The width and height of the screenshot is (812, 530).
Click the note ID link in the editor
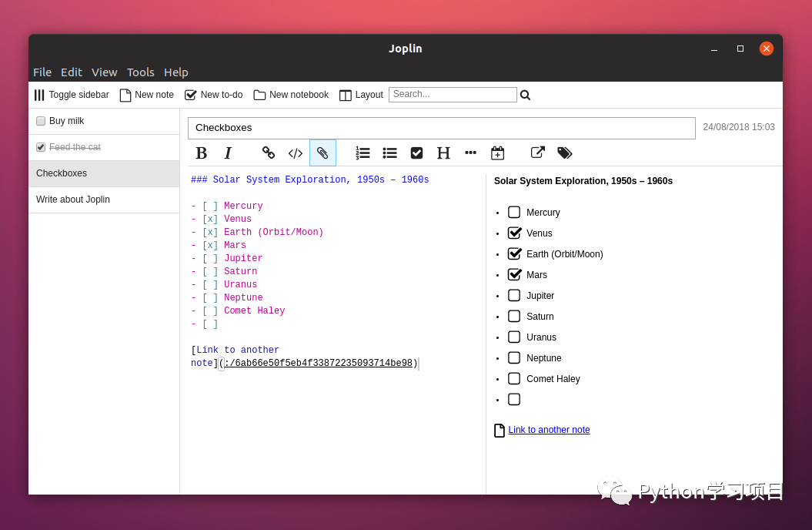tap(318, 363)
